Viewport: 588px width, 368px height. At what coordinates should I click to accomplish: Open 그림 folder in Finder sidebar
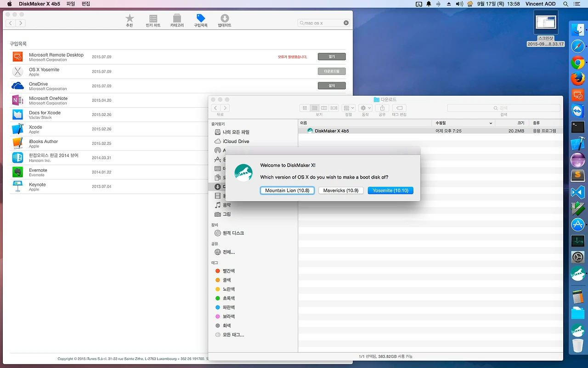pos(223,214)
